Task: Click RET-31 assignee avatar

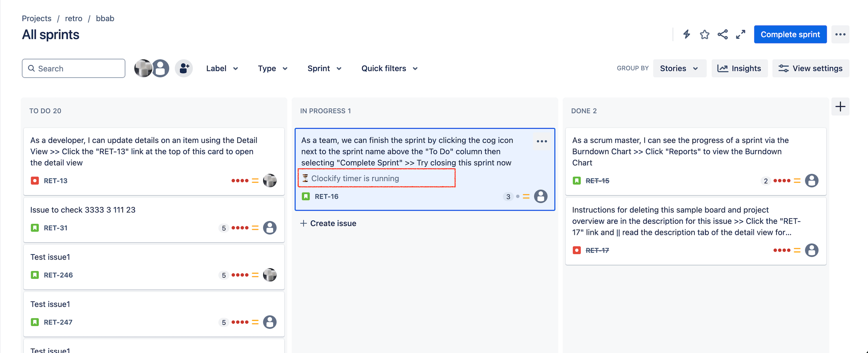Action: [x=270, y=228]
